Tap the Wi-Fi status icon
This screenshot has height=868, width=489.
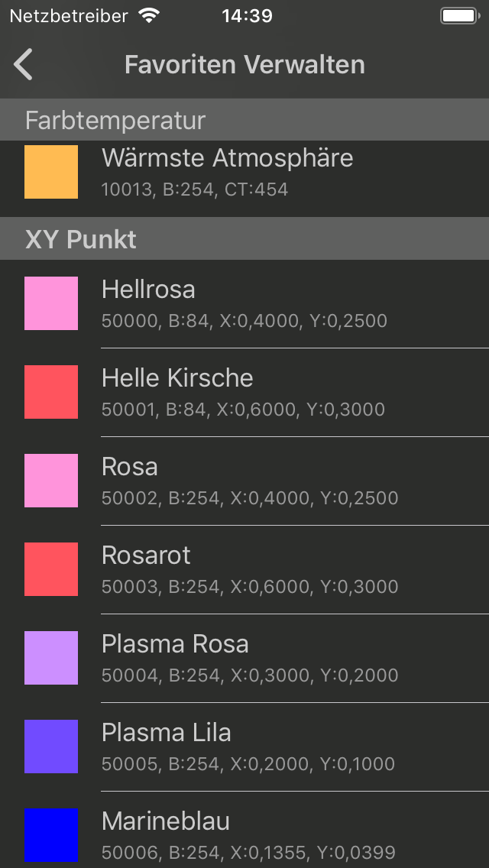click(x=149, y=16)
